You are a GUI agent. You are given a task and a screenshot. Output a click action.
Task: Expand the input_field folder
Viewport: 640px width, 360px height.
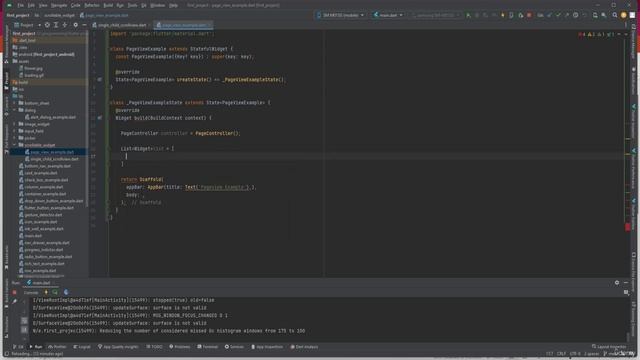(x=15, y=131)
